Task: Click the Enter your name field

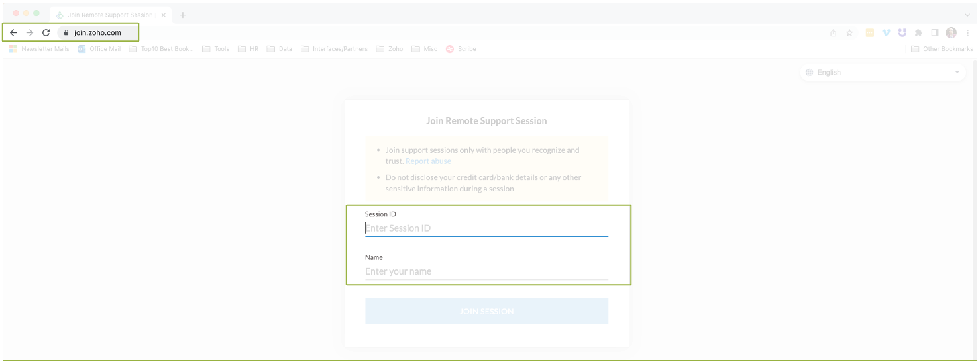Action: pyautogui.click(x=486, y=271)
